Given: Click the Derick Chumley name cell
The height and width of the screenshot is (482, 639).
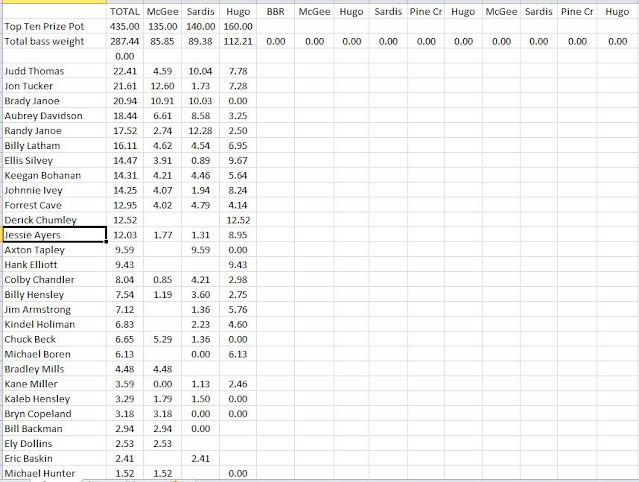Looking at the screenshot, I should (x=55, y=220).
